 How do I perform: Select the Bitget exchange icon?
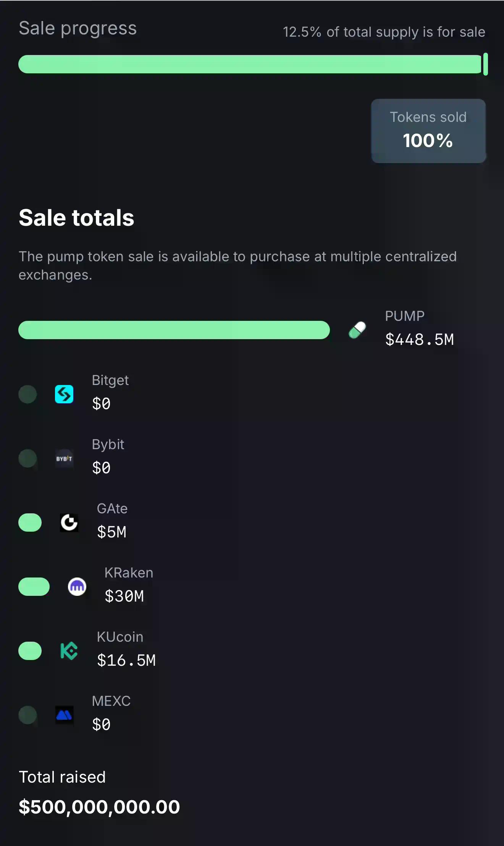click(64, 395)
